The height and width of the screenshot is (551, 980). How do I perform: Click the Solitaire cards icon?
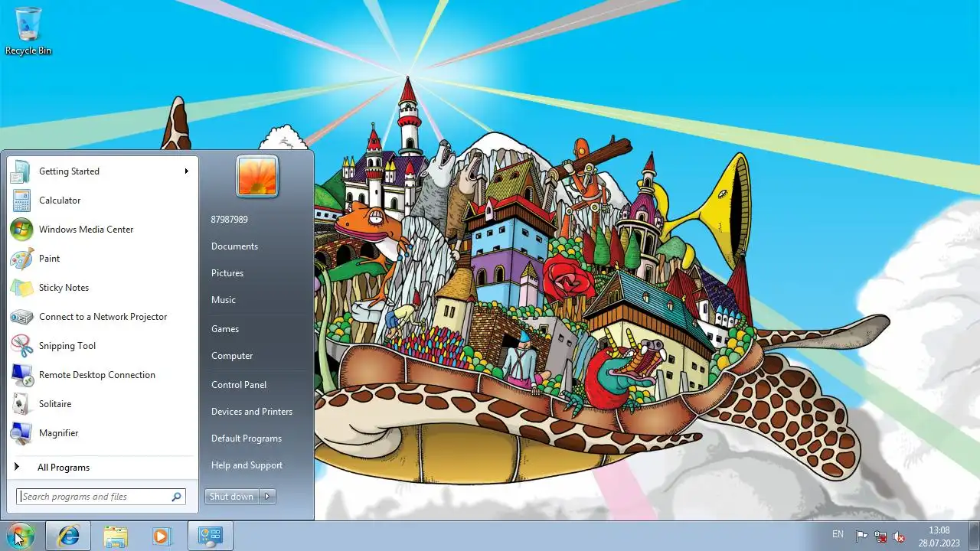point(21,404)
